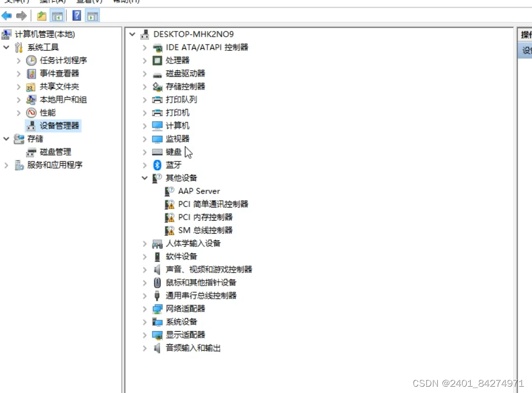Collapse the DESKTOP-MHK2NO9 root node
The width and height of the screenshot is (532, 393).
[x=132, y=34]
